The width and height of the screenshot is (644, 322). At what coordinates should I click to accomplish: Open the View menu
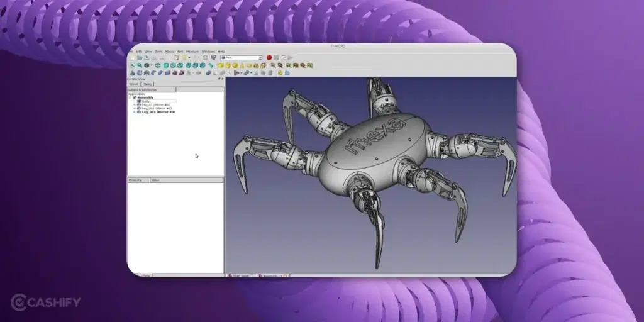[148, 52]
